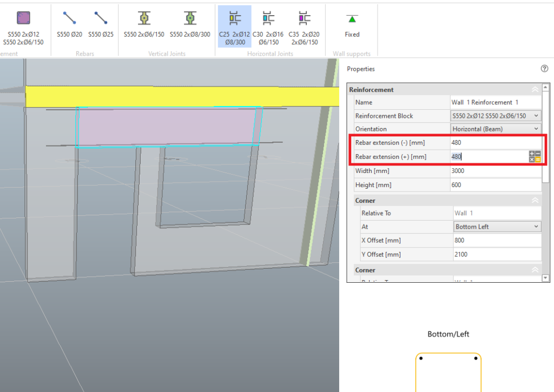The width and height of the screenshot is (554, 392).
Task: Pick C30 2xØ16 Ø6/150 horizontal joint
Action: tap(268, 18)
